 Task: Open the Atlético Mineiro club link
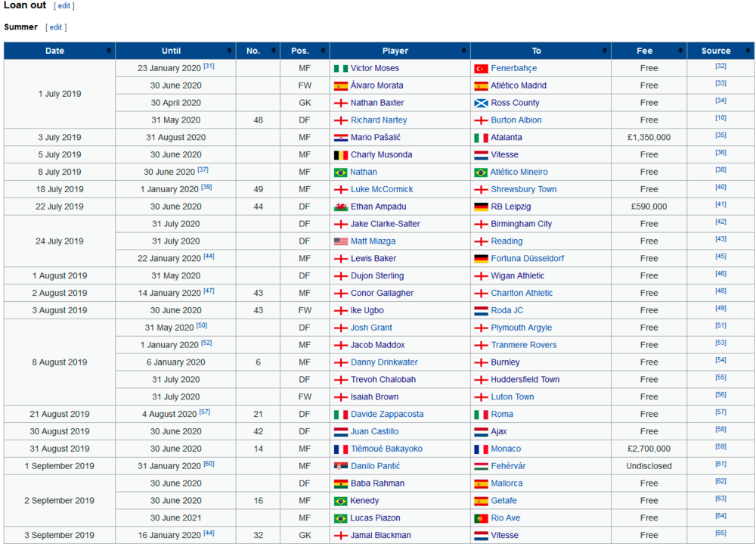[x=519, y=172]
